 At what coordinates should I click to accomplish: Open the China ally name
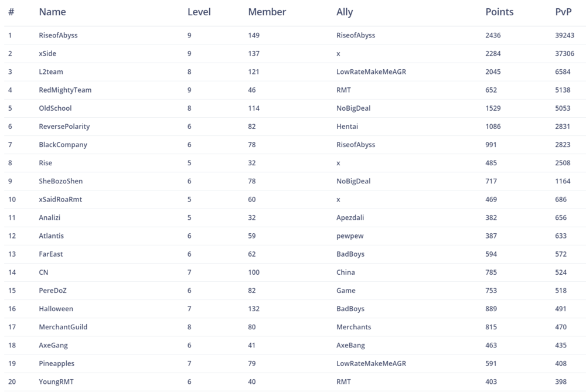[x=345, y=272]
